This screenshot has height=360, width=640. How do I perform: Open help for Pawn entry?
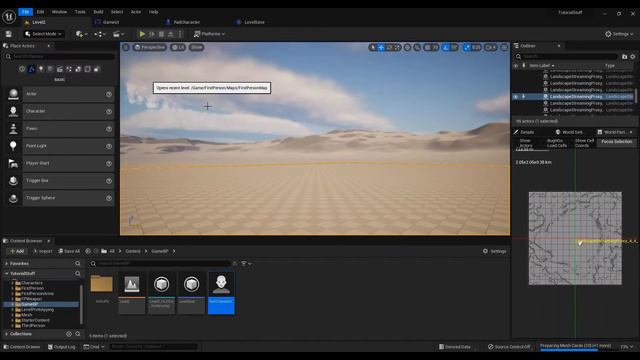click(x=109, y=129)
